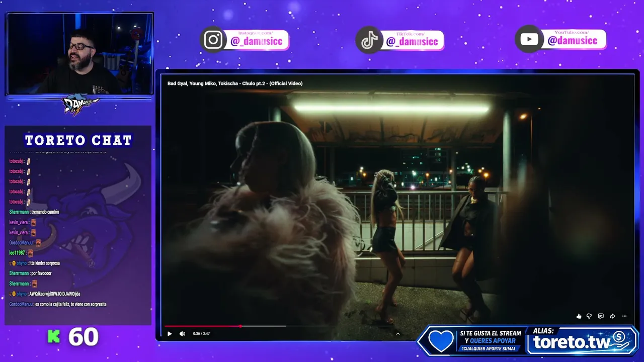The height and width of the screenshot is (362, 644).
Task: Like the video with the thumbs-up icon
Action: pyautogui.click(x=579, y=316)
